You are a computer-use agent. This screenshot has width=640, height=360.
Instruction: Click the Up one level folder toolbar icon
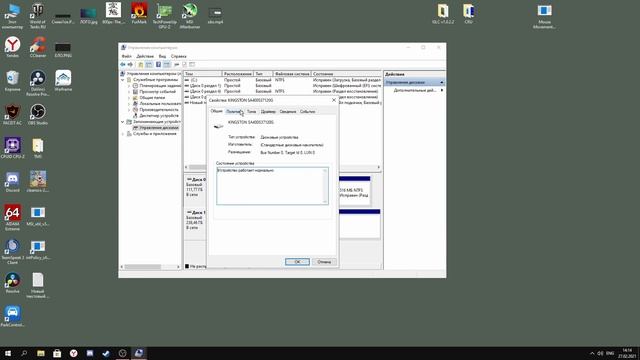[x=140, y=64]
